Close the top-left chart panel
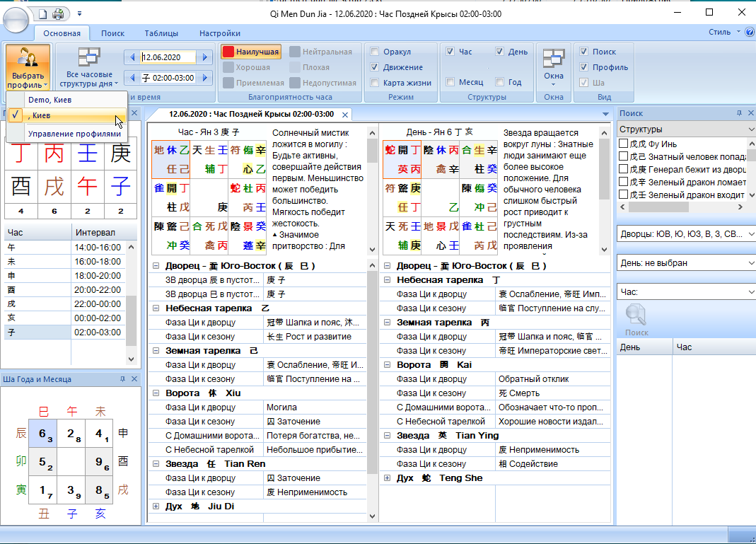This screenshot has width=756, height=544. pyautogui.click(x=134, y=113)
